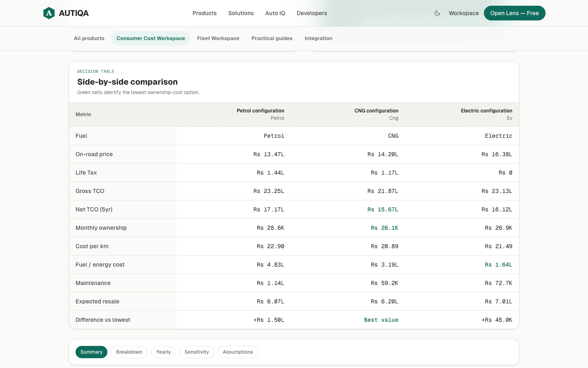The image size is (588, 368).
Task: Click the Rs 7.01L expected resale cell
Action: click(x=498, y=301)
